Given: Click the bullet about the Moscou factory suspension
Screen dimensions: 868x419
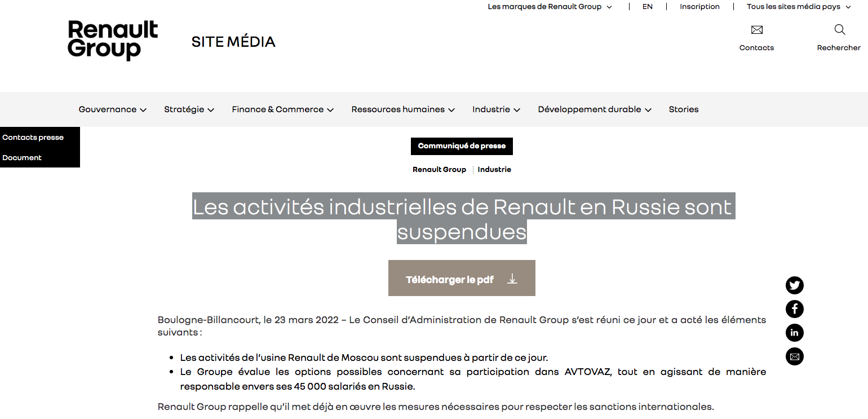Looking at the screenshot, I should pos(364,358).
